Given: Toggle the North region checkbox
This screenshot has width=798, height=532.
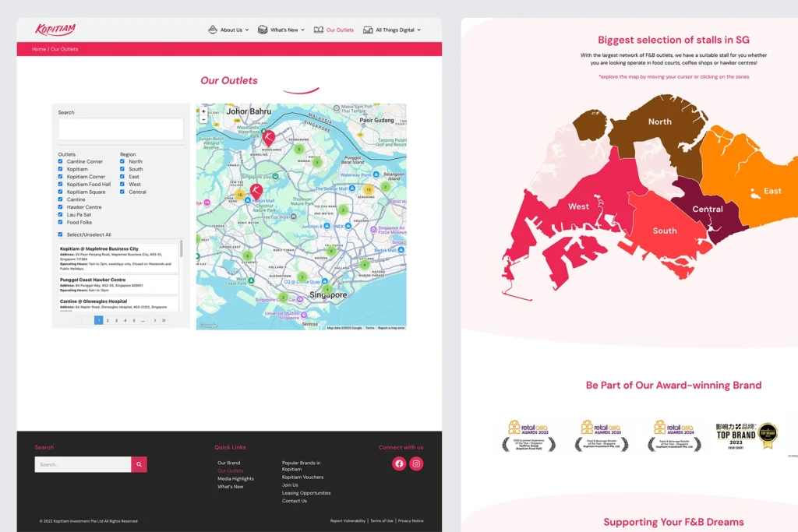Looking at the screenshot, I should coord(122,161).
